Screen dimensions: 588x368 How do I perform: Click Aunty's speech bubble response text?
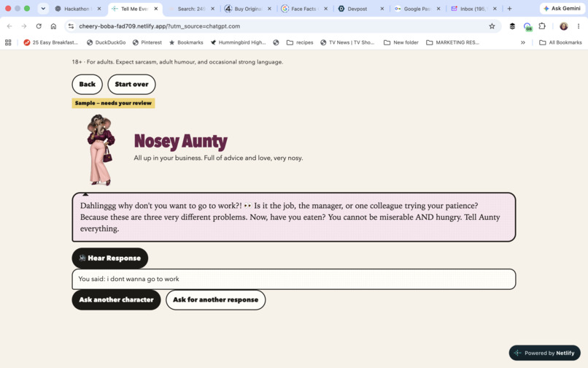click(x=290, y=217)
